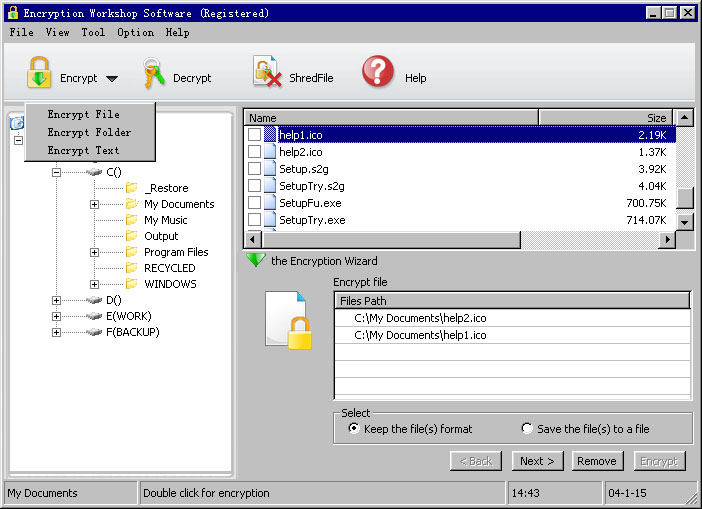Click the Next > button
This screenshot has height=509, width=702.
[x=537, y=461]
